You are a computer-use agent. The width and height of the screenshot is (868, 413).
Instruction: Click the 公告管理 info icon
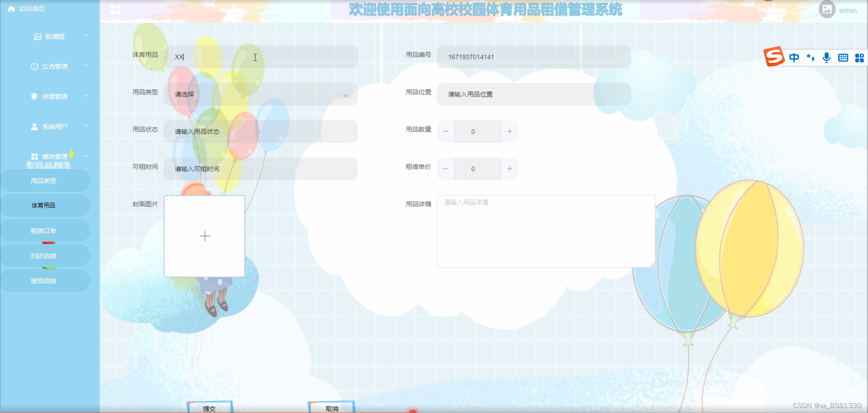coord(34,66)
